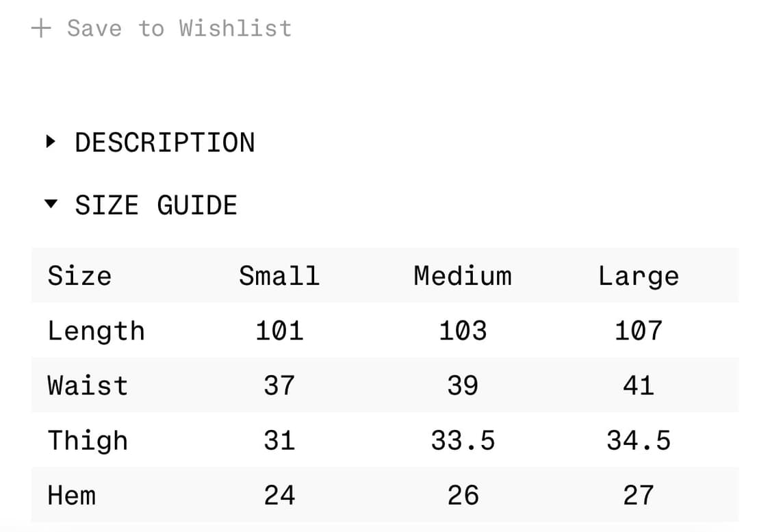Click the Large length value 107
Image resolution: width=770 pixels, height=532 pixels.
pyautogui.click(x=639, y=331)
